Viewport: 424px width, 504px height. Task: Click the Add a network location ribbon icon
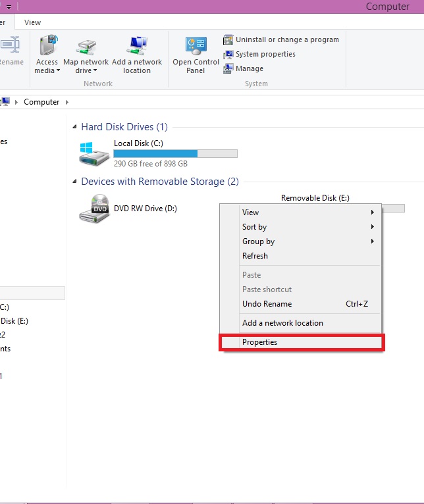tap(137, 45)
